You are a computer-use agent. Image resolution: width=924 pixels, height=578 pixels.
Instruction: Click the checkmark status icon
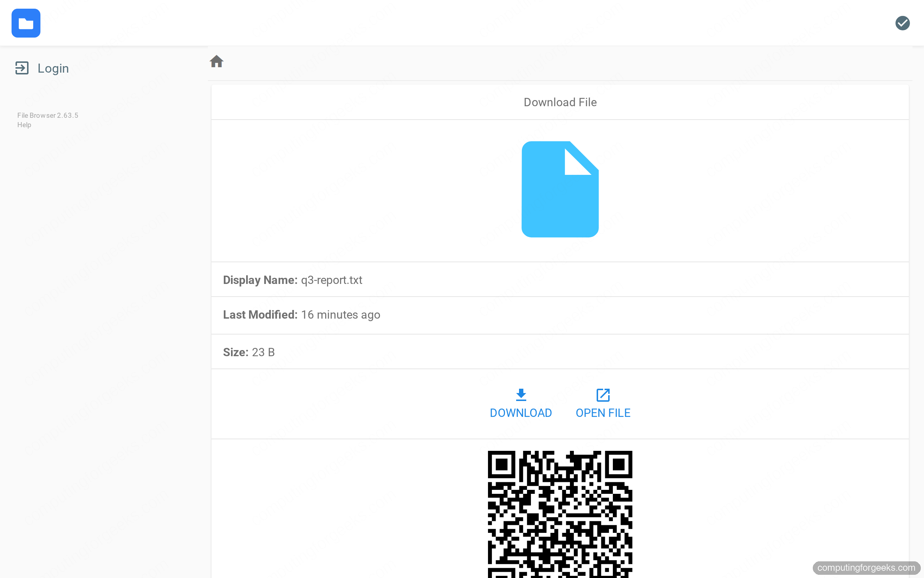[x=902, y=23]
